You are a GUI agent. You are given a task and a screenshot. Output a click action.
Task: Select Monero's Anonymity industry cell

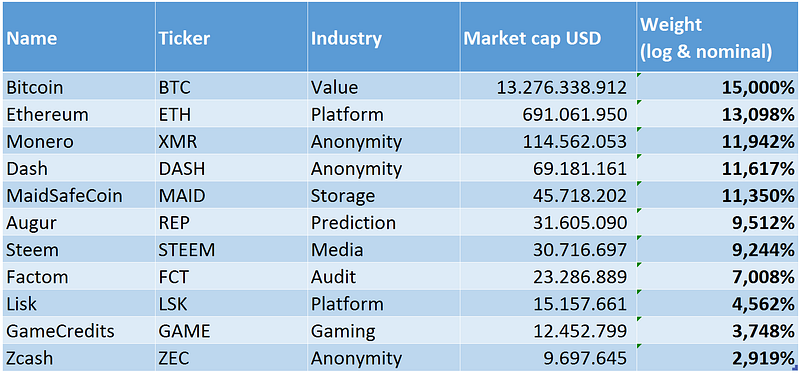click(384, 141)
